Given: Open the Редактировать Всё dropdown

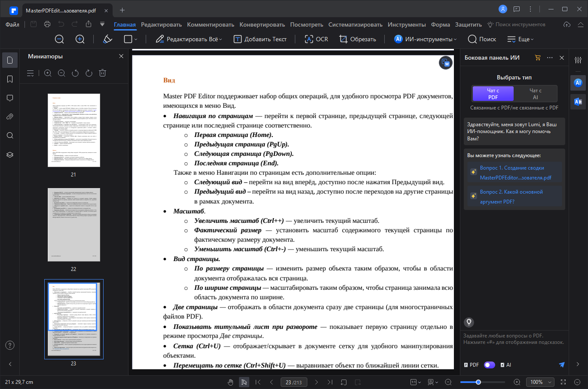Looking at the screenshot, I should (189, 39).
